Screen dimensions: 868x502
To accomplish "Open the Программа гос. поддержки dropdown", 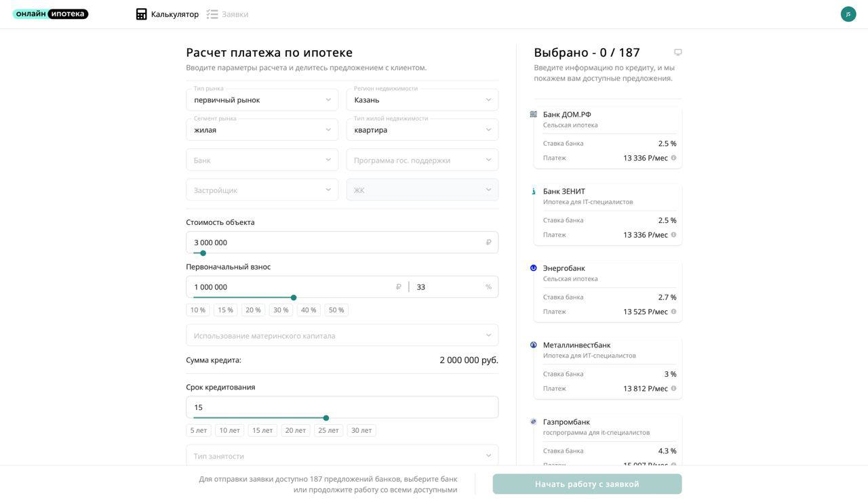I will point(422,160).
